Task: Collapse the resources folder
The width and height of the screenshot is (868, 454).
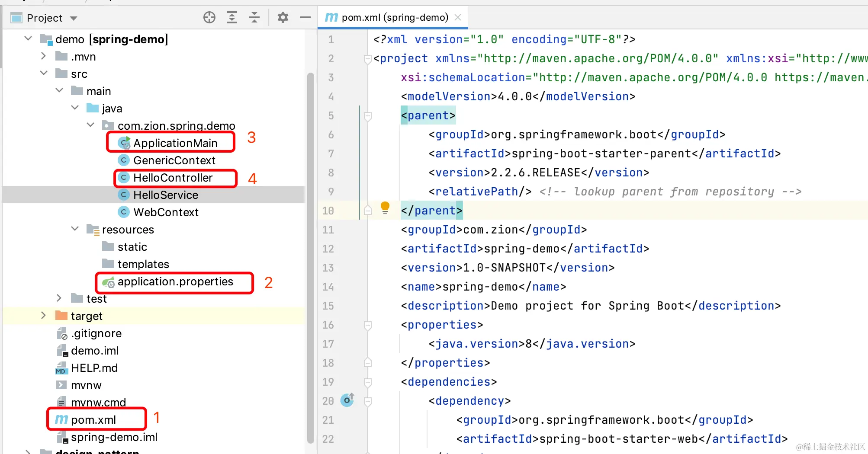Action: click(75, 229)
